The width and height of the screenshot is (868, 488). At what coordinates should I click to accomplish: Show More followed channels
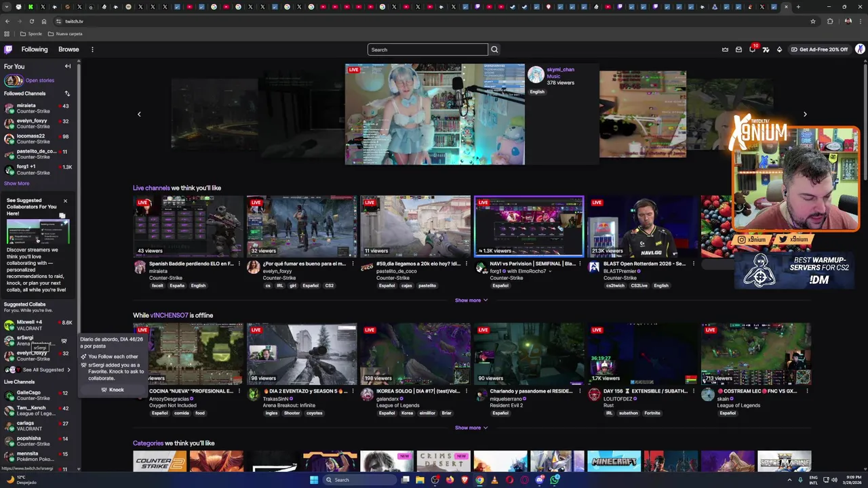16,184
